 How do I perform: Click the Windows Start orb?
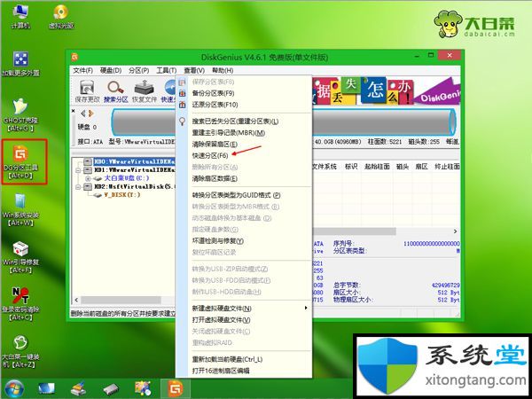click(x=13, y=389)
